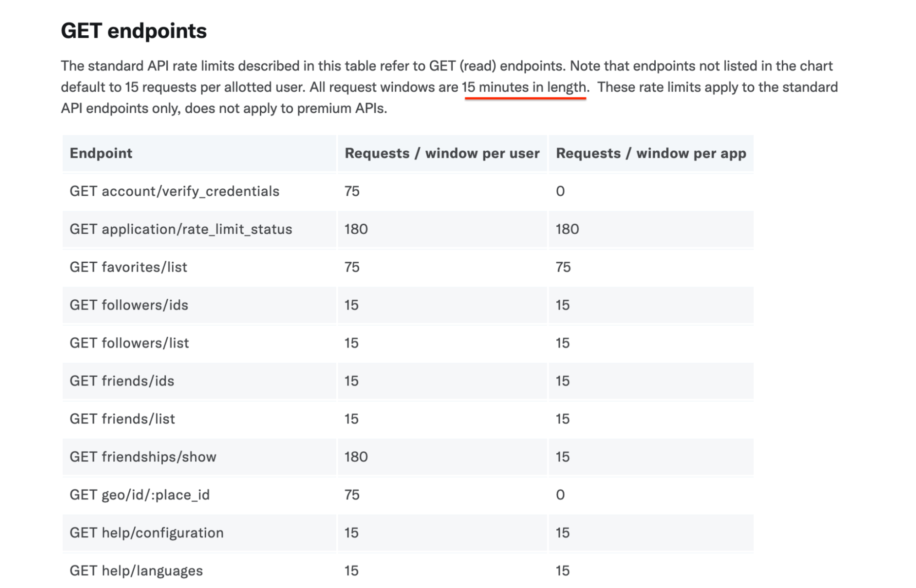
Task: Click per-app value 75 for favorites/list
Action: tap(563, 267)
